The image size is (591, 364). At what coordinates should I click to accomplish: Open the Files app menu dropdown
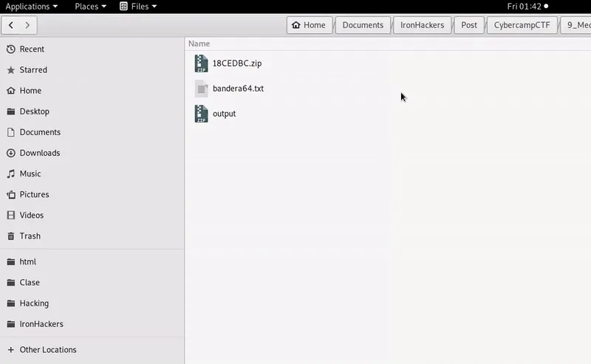[x=138, y=6]
